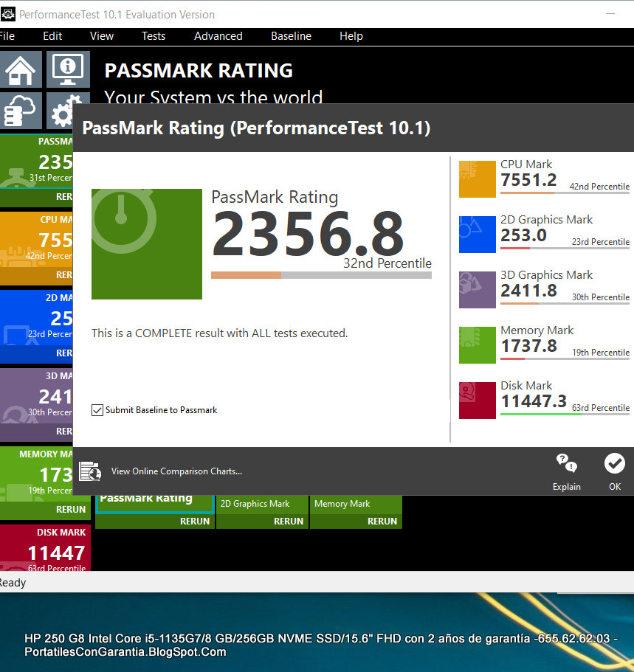634x672 pixels.
Task: Click the online comparison charts globe icon
Action: pyautogui.click(x=90, y=471)
